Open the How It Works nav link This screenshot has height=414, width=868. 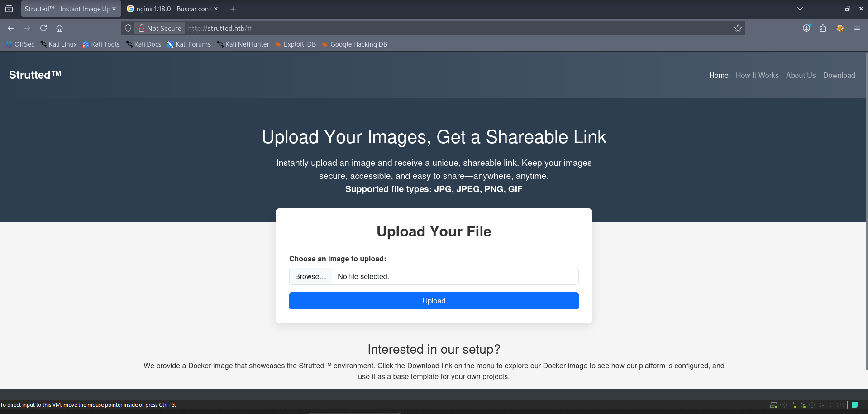pyautogui.click(x=757, y=75)
